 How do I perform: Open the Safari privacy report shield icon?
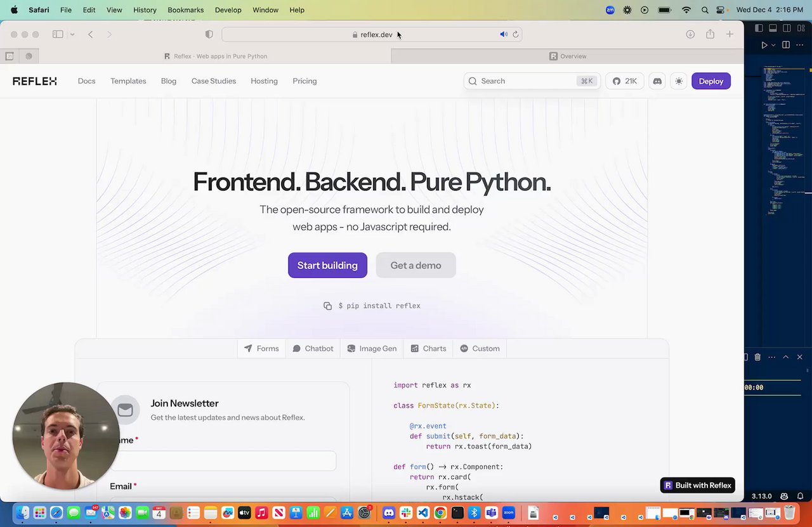click(x=209, y=34)
